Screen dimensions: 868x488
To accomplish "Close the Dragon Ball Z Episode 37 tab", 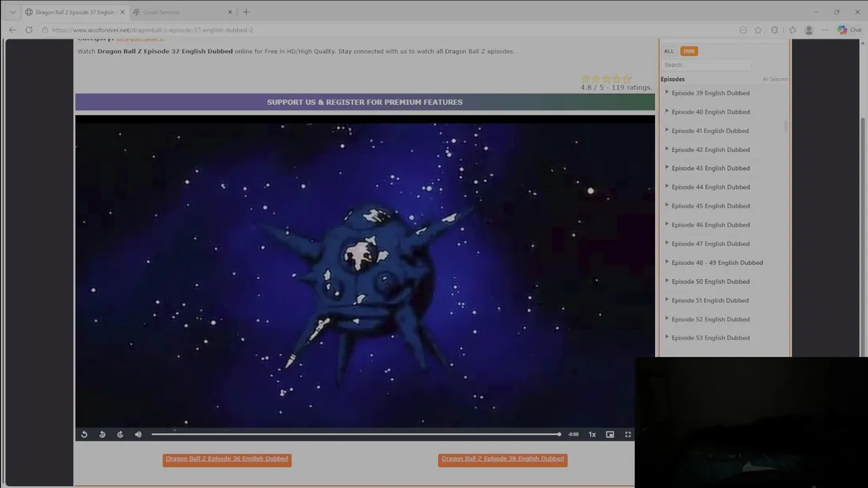I will coord(123,12).
